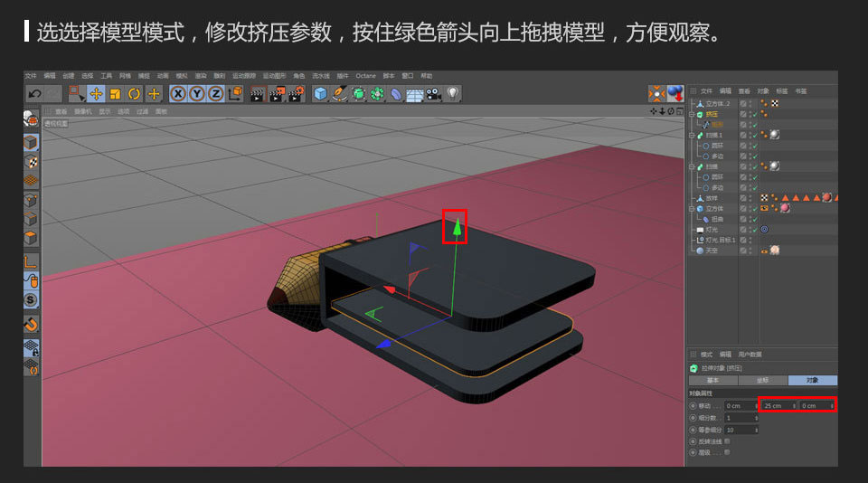Switch to Edges mode in left palette
The height and width of the screenshot is (483, 868).
click(31, 219)
